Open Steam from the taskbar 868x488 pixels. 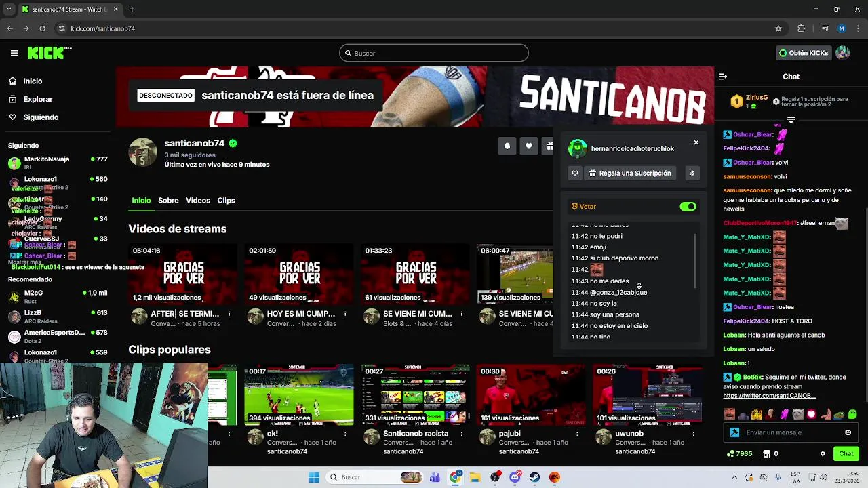click(535, 477)
